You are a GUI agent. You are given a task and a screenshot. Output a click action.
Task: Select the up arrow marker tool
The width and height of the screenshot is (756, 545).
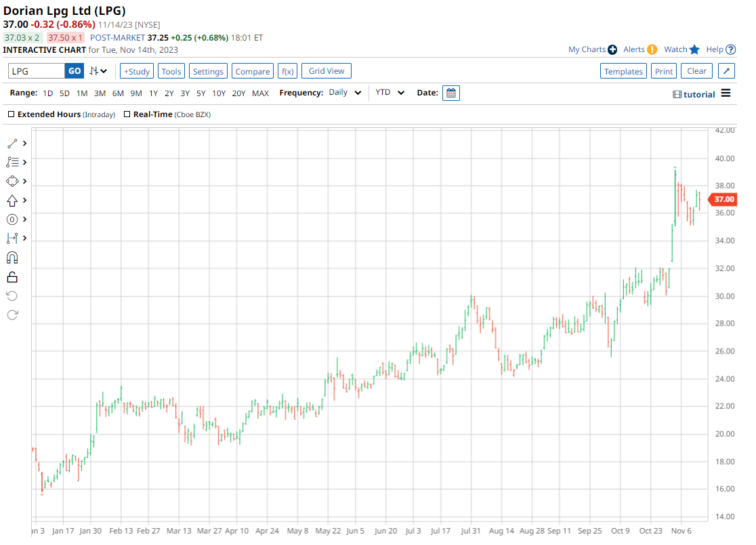13,200
